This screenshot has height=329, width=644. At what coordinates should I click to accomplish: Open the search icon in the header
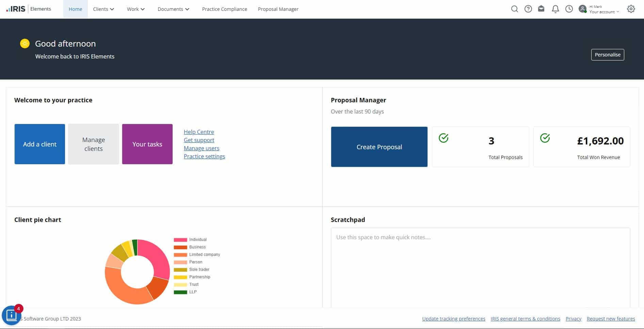click(515, 9)
